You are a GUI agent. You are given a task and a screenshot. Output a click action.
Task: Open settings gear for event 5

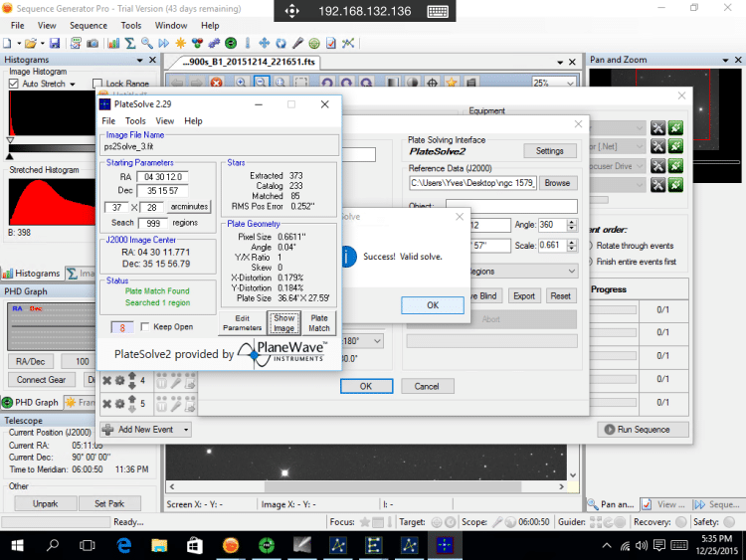120,404
